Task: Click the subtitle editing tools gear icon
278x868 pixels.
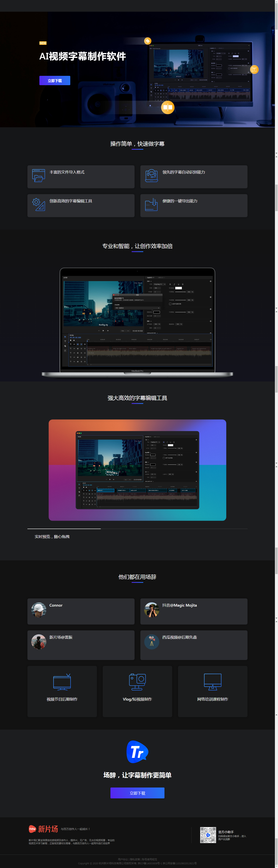Action: [38, 204]
